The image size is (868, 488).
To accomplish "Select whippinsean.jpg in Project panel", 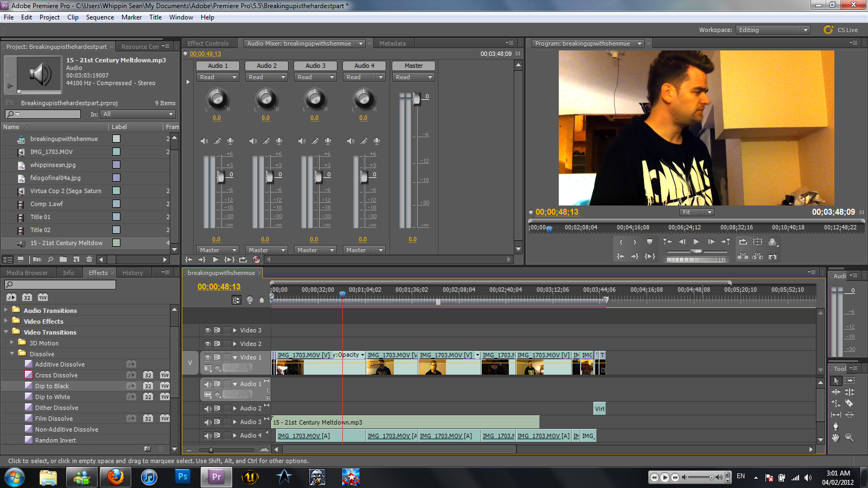I will tap(53, 165).
